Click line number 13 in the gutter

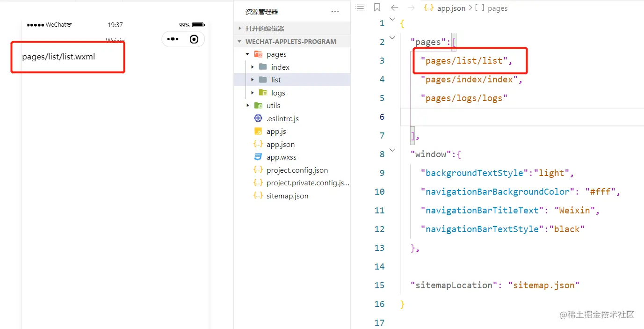point(379,248)
